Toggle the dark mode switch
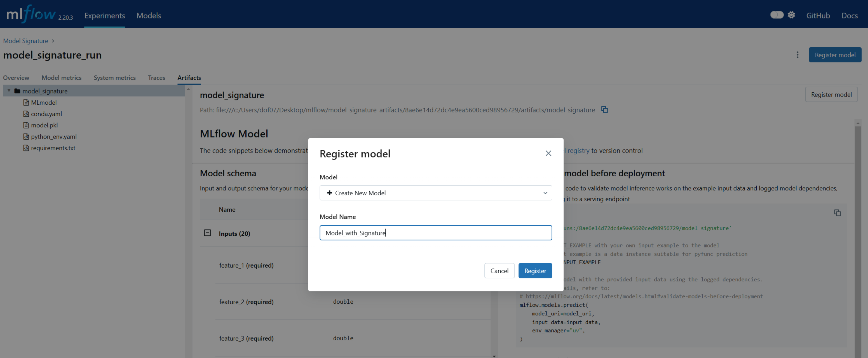868x358 pixels. tap(777, 15)
